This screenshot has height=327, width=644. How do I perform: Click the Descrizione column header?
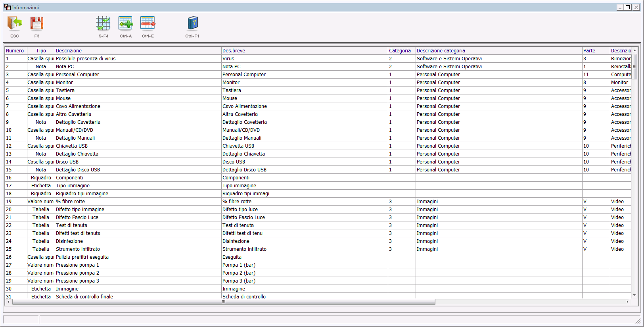138,51
